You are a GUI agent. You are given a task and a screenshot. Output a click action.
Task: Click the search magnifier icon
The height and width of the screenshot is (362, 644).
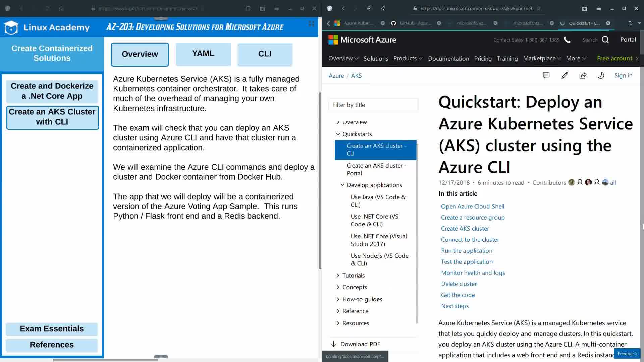[605, 40]
